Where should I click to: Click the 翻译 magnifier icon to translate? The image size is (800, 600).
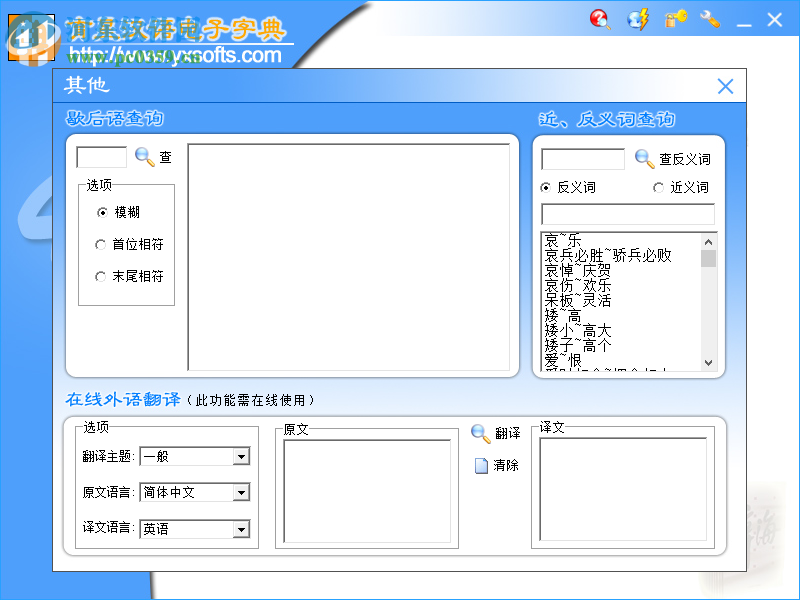482,432
